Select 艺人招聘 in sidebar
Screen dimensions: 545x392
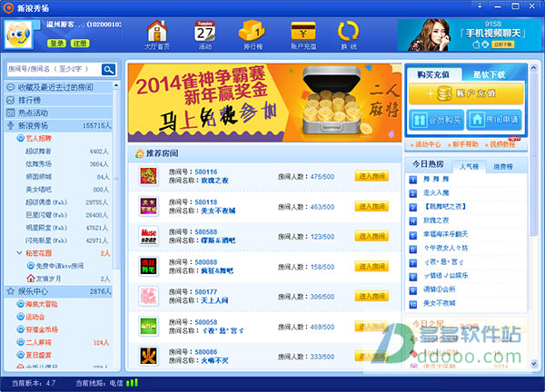38,139
